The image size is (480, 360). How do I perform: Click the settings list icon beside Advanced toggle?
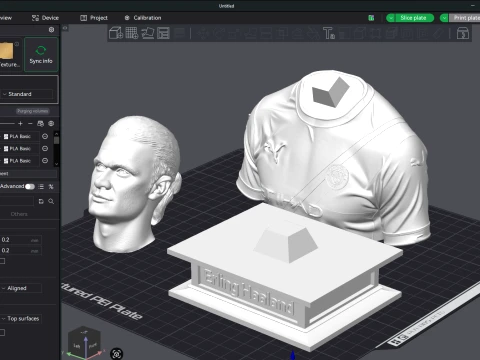coord(41,187)
